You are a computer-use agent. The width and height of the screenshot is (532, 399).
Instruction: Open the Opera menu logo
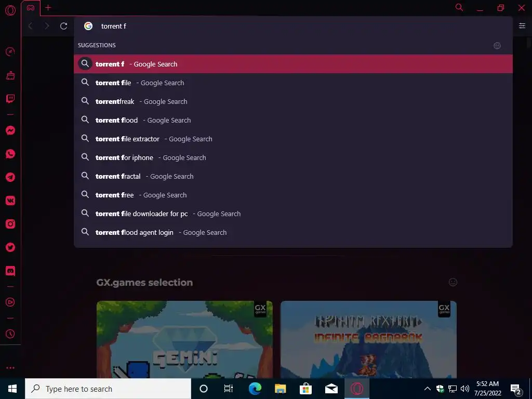pyautogui.click(x=10, y=10)
